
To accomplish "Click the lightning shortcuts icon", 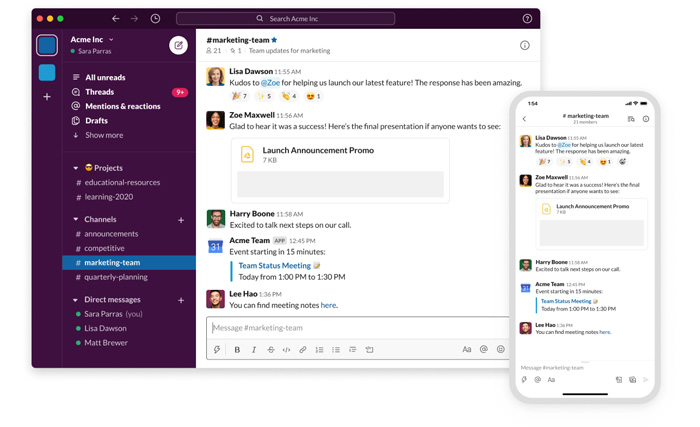I will (x=217, y=350).
